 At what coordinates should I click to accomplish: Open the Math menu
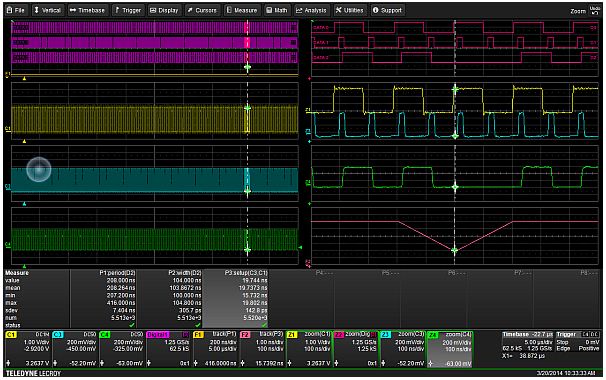coord(277,10)
